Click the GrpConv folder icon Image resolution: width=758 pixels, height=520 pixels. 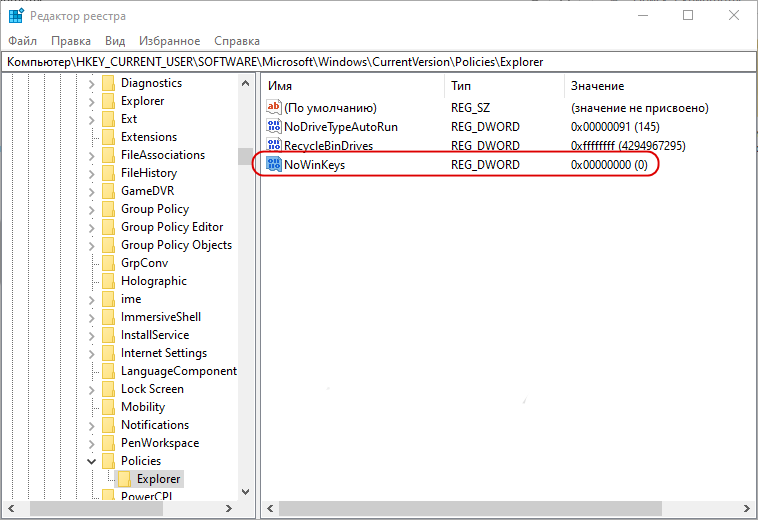tap(109, 263)
